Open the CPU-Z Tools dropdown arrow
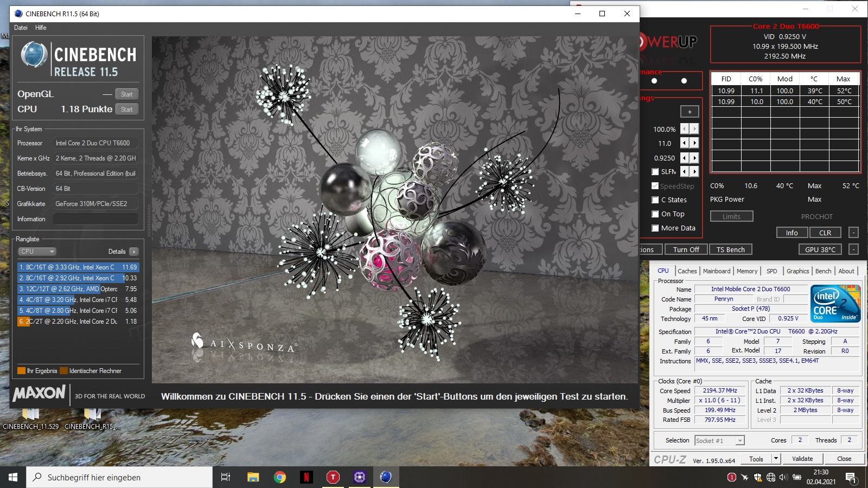This screenshot has height=488, width=868. 776,459
